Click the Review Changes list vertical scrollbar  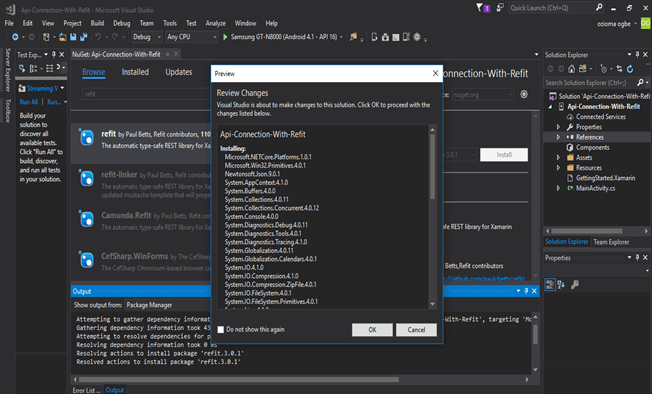point(432,166)
